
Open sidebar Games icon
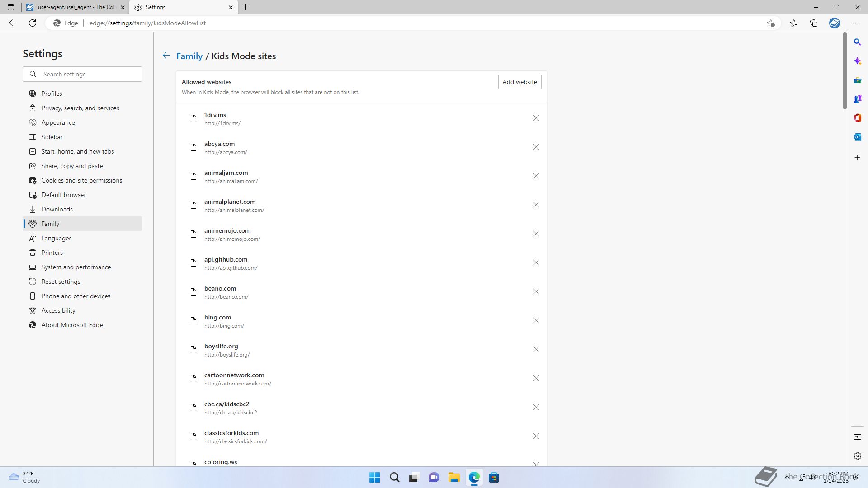857,99
